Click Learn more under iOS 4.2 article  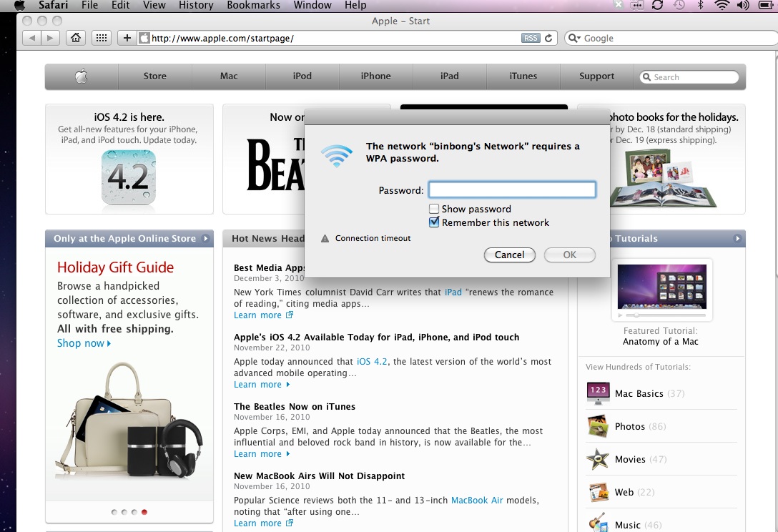click(x=262, y=385)
